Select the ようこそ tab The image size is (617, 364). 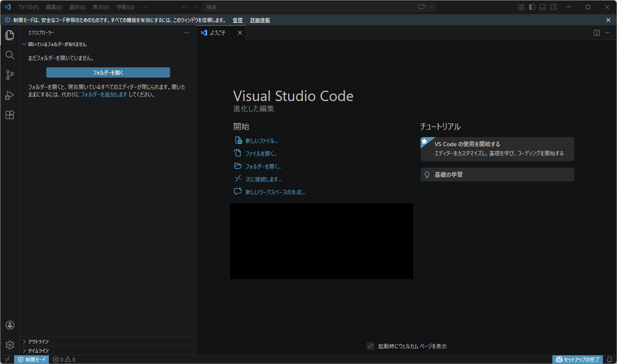coord(217,33)
